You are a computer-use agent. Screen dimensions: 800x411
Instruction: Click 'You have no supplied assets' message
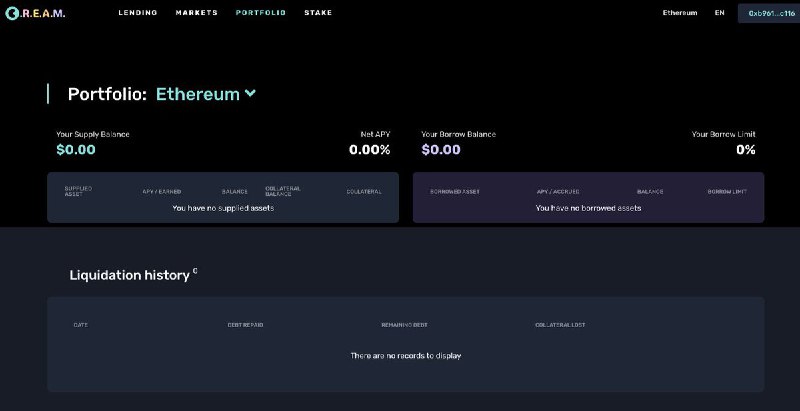click(223, 208)
